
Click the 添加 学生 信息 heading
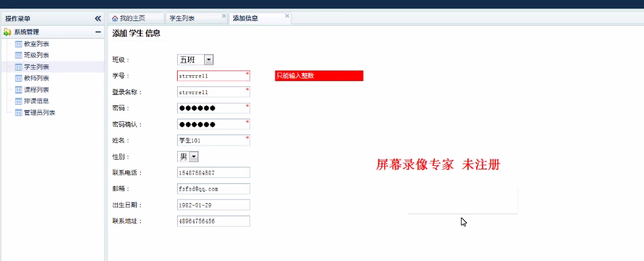[136, 34]
